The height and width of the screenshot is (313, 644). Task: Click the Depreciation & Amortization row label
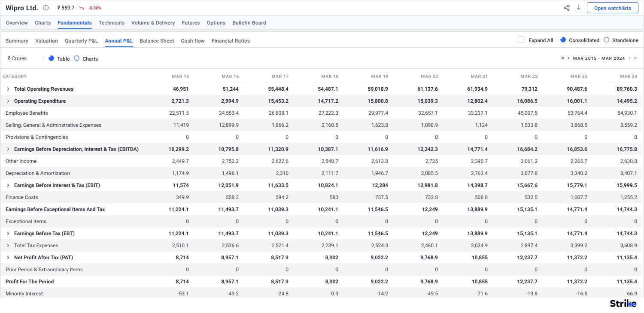tap(38, 173)
